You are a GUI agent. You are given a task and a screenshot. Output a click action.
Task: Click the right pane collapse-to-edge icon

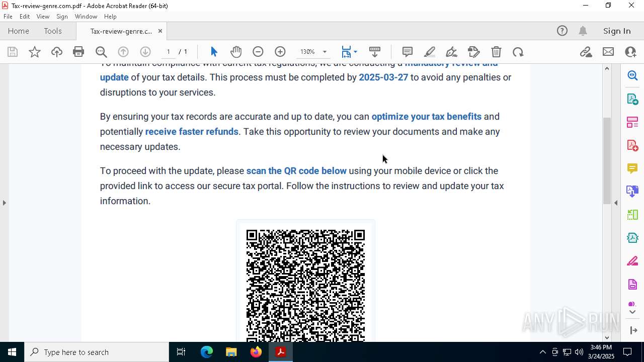click(633, 330)
